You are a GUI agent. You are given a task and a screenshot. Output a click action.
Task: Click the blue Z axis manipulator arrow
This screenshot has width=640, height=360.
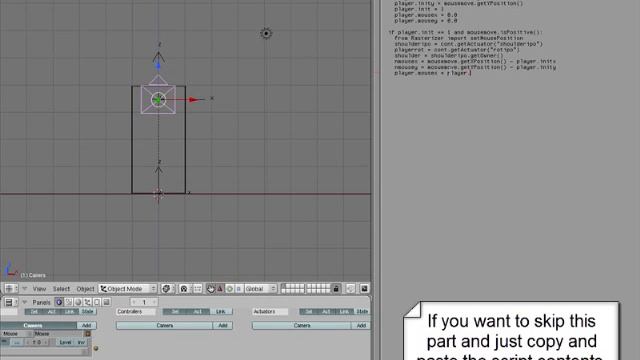click(158, 65)
